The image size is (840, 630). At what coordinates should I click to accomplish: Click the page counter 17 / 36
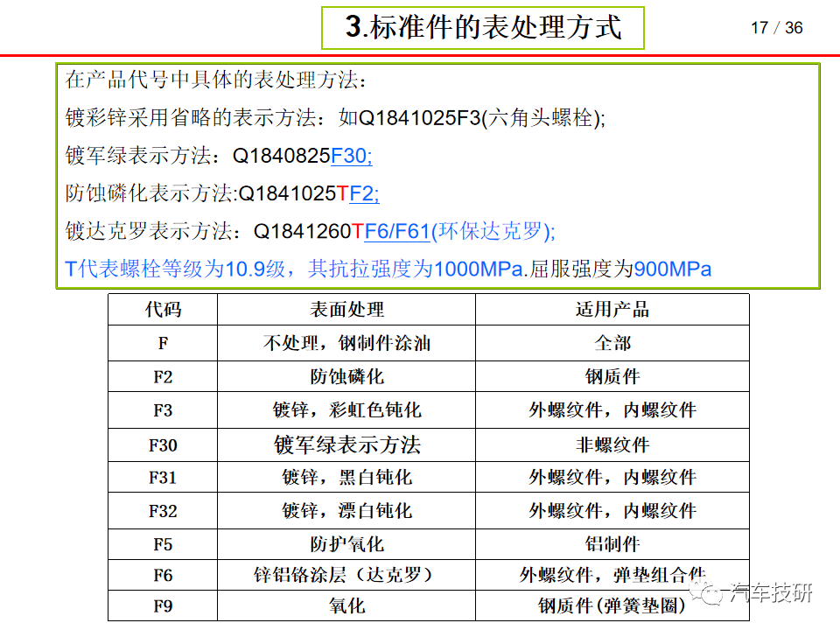(776, 28)
